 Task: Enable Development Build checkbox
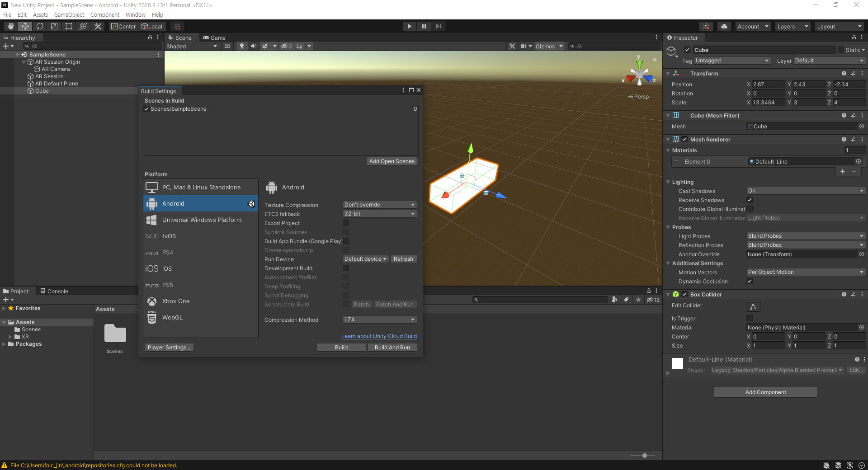(346, 268)
